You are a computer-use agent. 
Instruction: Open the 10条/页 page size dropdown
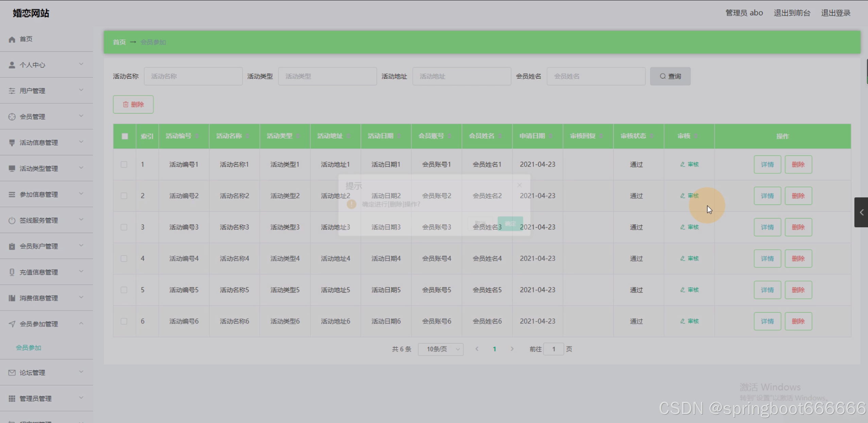(440, 349)
